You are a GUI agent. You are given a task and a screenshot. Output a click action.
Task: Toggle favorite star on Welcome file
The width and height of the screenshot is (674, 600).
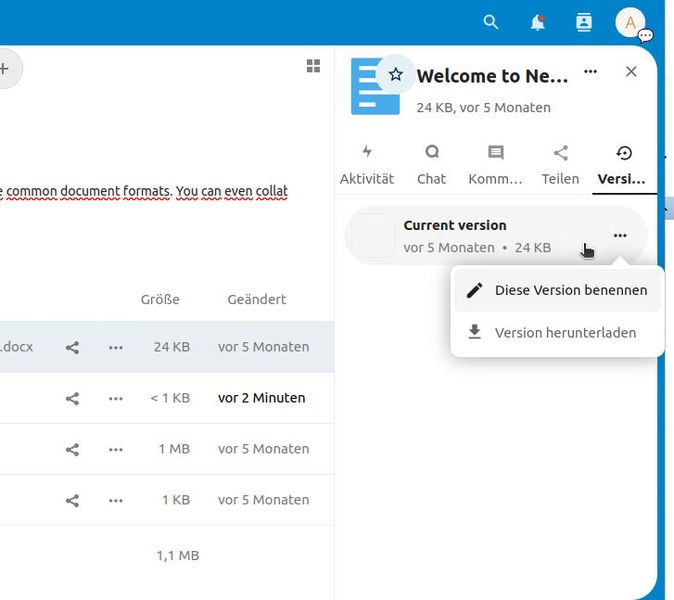pyautogui.click(x=396, y=75)
